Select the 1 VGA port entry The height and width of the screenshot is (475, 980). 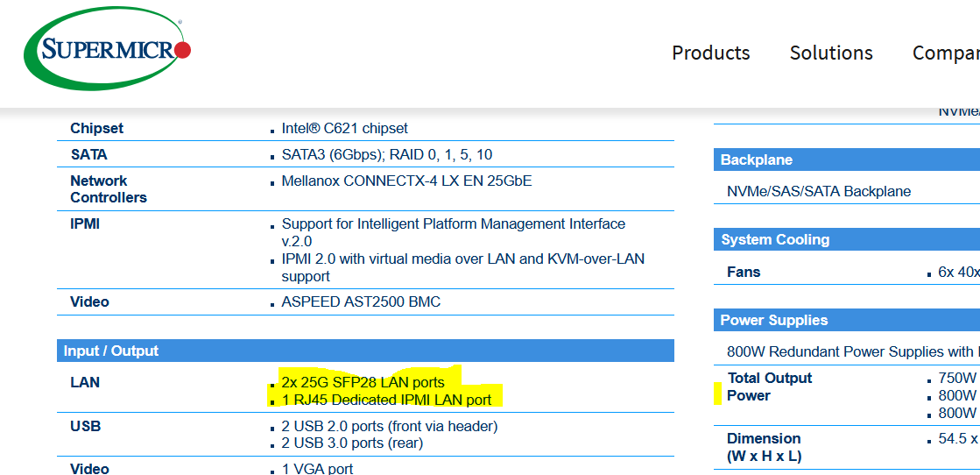[x=317, y=468]
